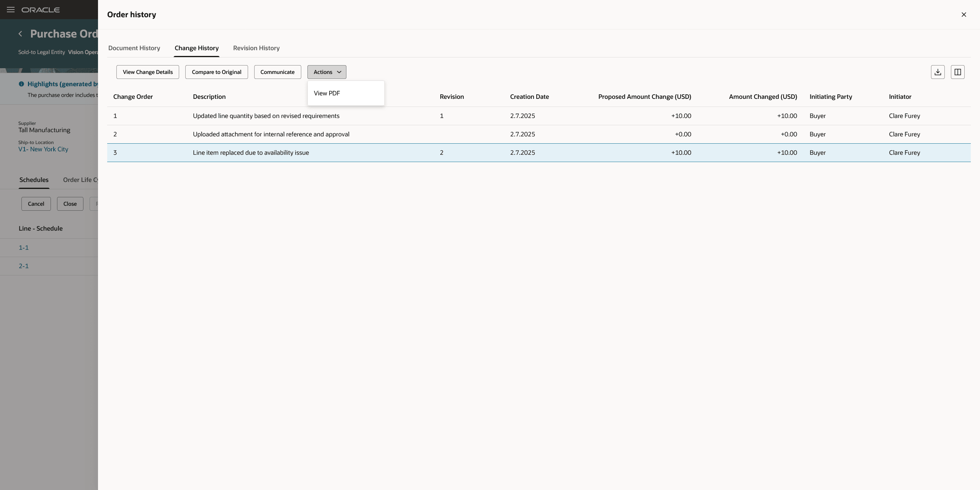This screenshot has width=980, height=490.
Task: Open schedule line 1-1 link
Action: tap(24, 247)
